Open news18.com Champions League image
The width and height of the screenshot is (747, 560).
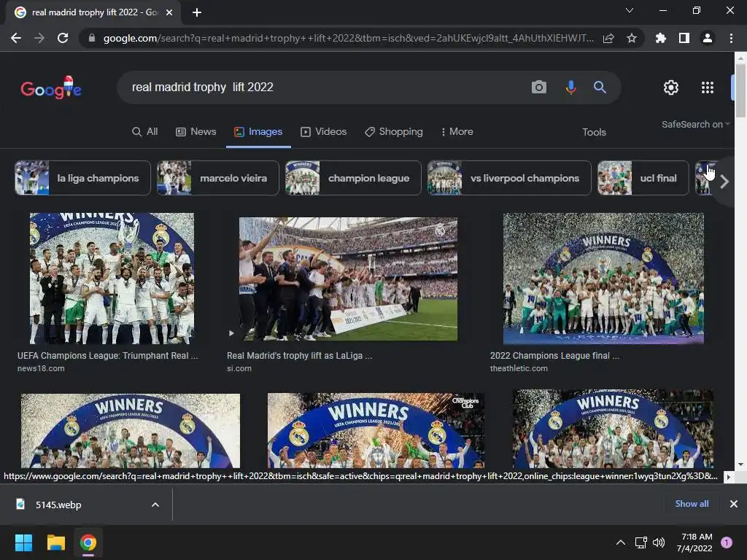112,279
